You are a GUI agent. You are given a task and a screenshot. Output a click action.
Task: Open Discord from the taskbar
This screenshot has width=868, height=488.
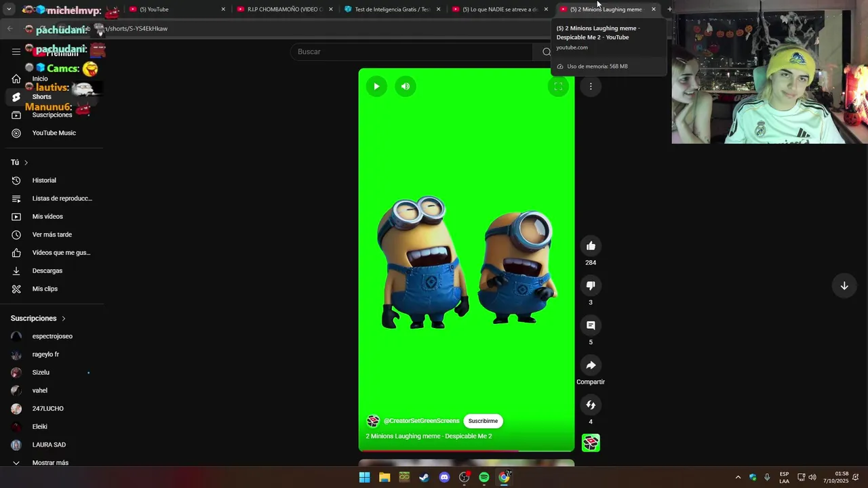click(444, 477)
